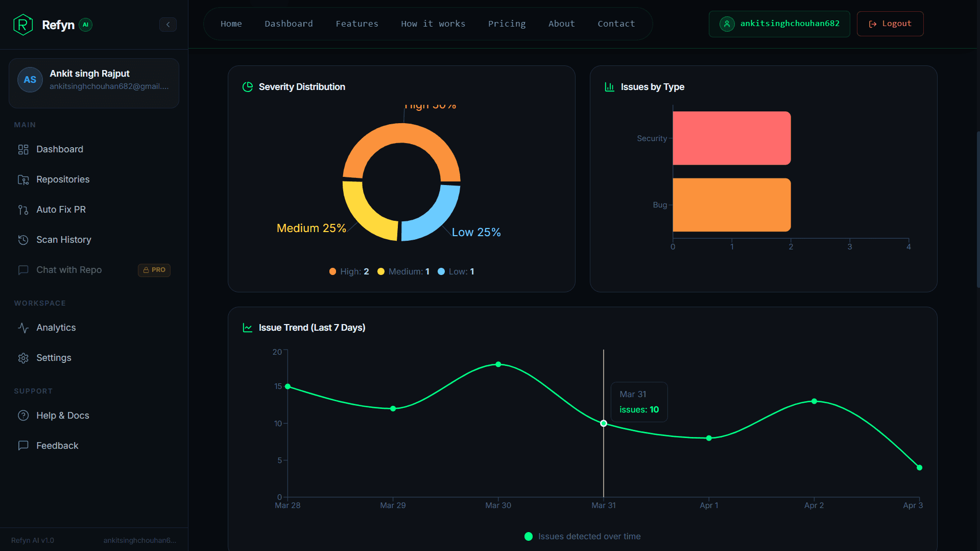Image resolution: width=980 pixels, height=551 pixels.
Task: Open Help & Docs support page
Action: pyautogui.click(x=62, y=416)
